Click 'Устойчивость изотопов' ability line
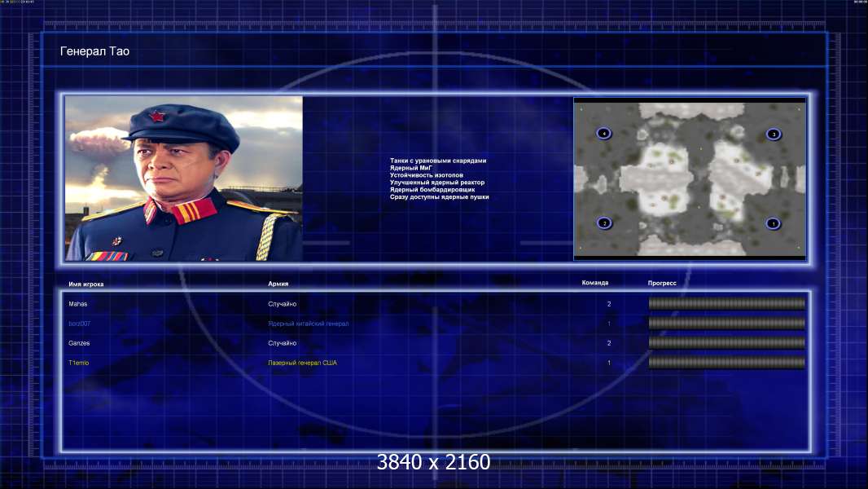Image resolution: width=868 pixels, height=489 pixels. 426,175
